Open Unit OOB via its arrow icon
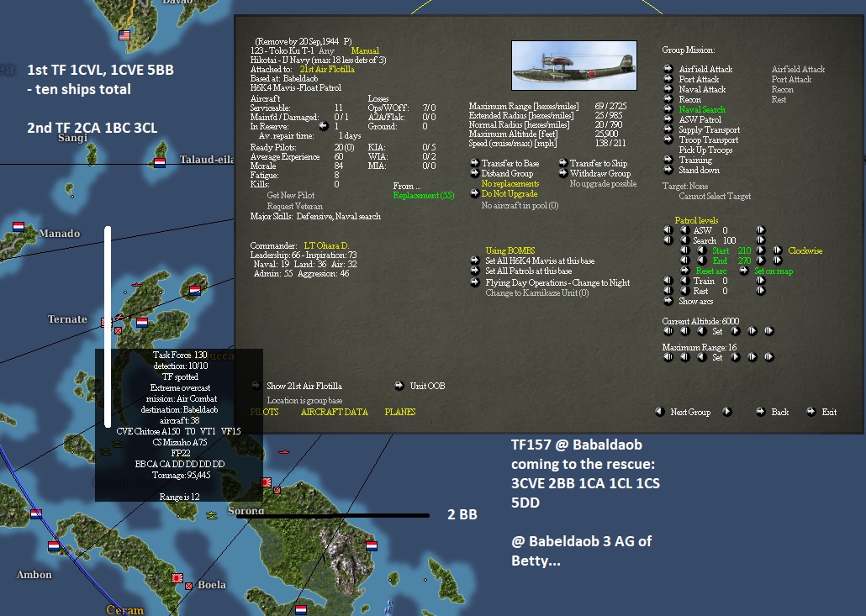This screenshot has width=866, height=616. tap(399, 385)
